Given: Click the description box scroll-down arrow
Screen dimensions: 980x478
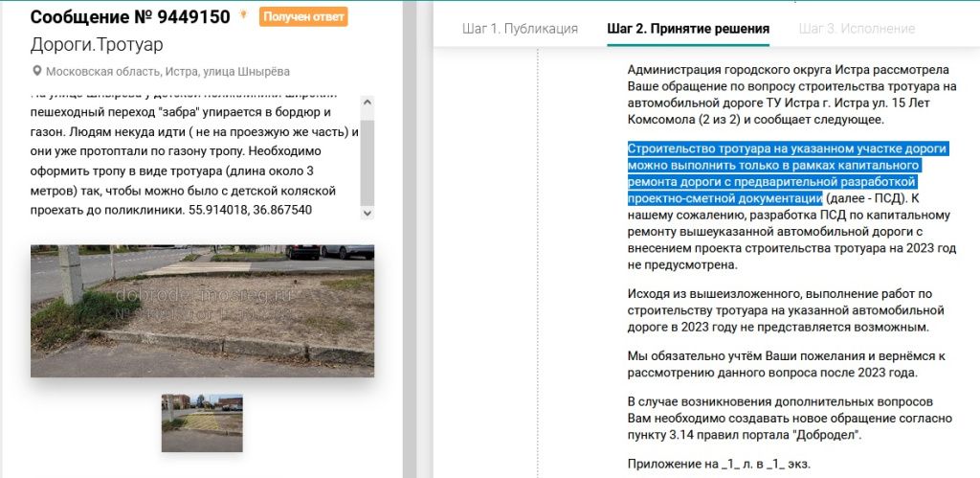Looking at the screenshot, I should pyautogui.click(x=367, y=214).
